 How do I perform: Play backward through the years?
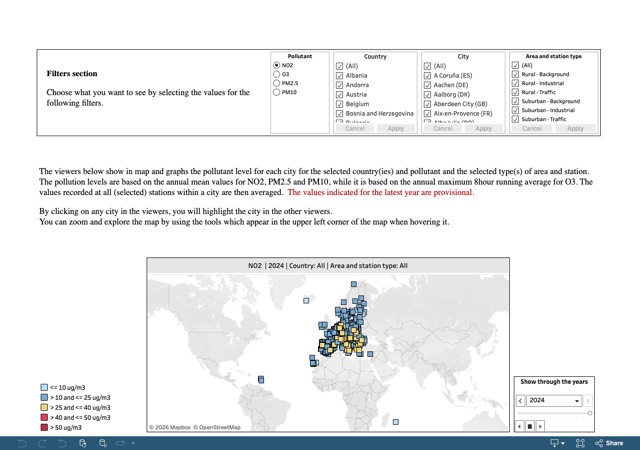point(520,426)
